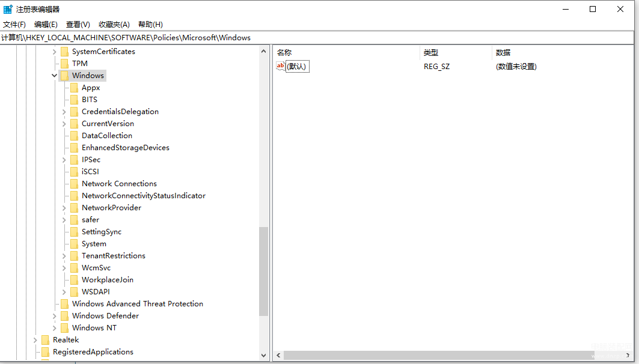Click the NetworkProvider folder icon

[x=74, y=208]
